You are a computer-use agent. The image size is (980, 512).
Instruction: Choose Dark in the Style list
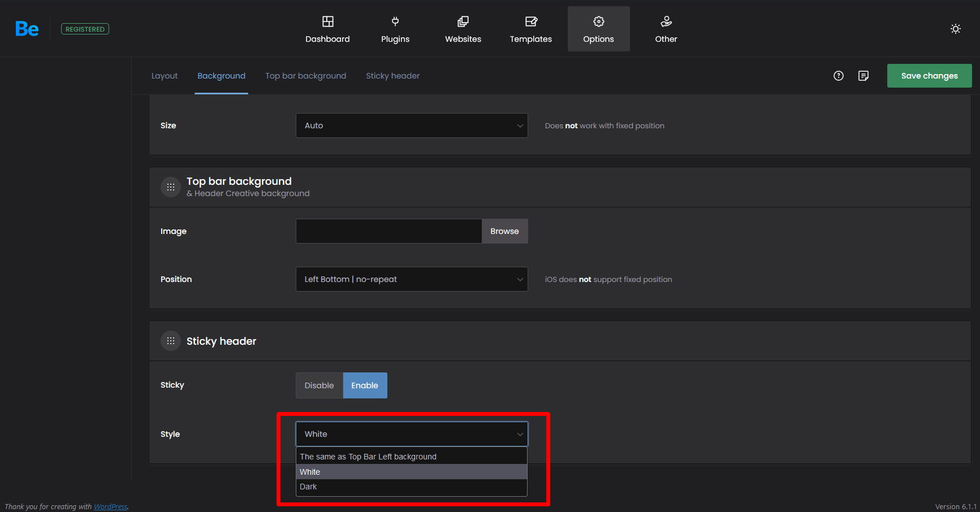pyautogui.click(x=412, y=487)
